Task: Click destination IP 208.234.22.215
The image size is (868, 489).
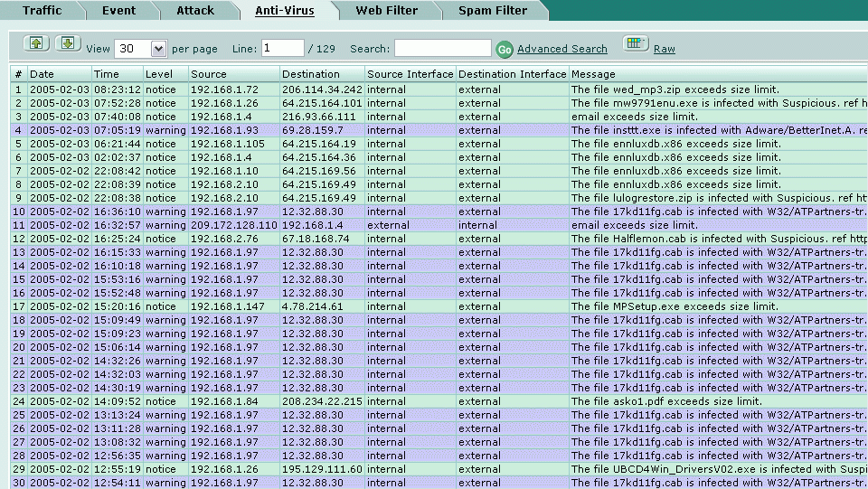Action: (x=322, y=401)
